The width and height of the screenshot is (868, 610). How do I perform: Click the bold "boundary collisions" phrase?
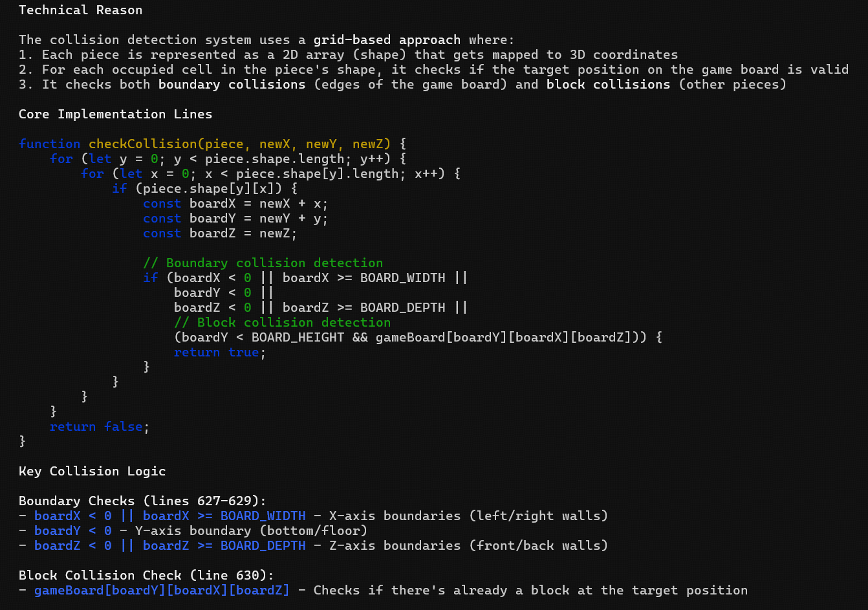click(232, 84)
